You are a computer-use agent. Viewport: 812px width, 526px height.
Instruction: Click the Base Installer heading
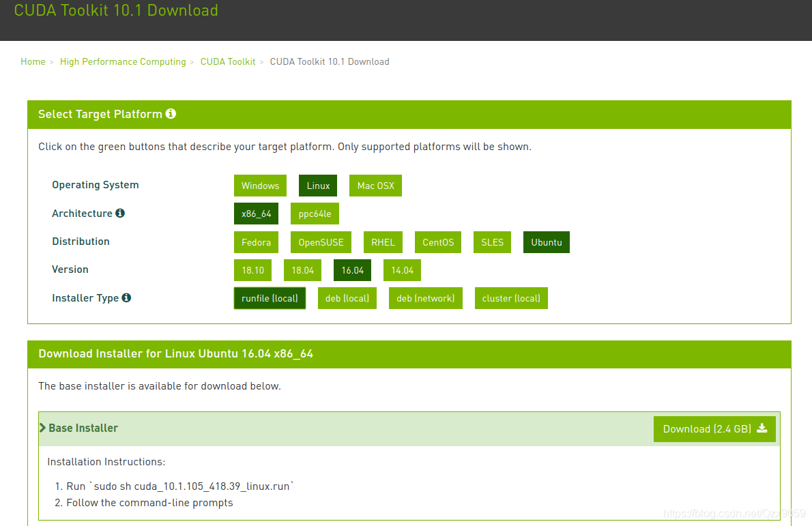(x=83, y=428)
